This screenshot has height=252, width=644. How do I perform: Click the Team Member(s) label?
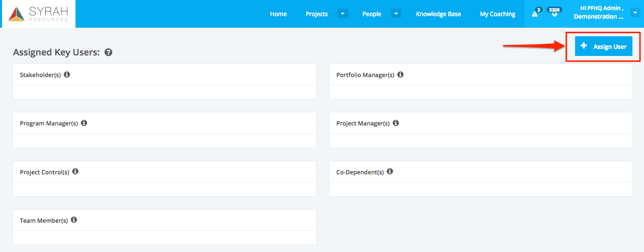pyautogui.click(x=44, y=221)
